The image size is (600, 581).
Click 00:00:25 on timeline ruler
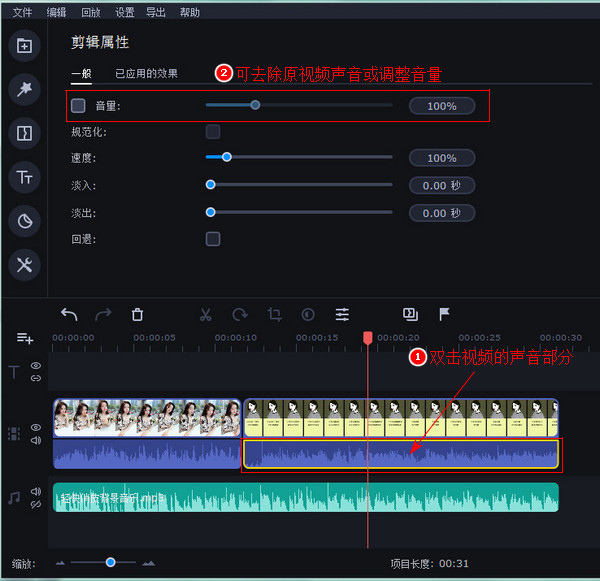pos(479,338)
